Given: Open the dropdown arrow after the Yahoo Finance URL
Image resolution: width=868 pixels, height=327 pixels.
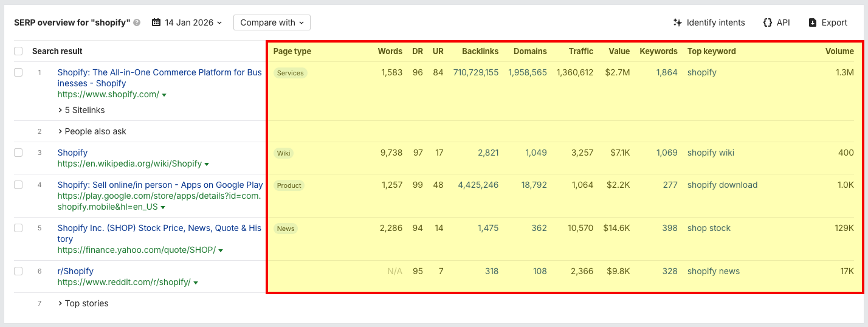Looking at the screenshot, I should [x=221, y=250].
